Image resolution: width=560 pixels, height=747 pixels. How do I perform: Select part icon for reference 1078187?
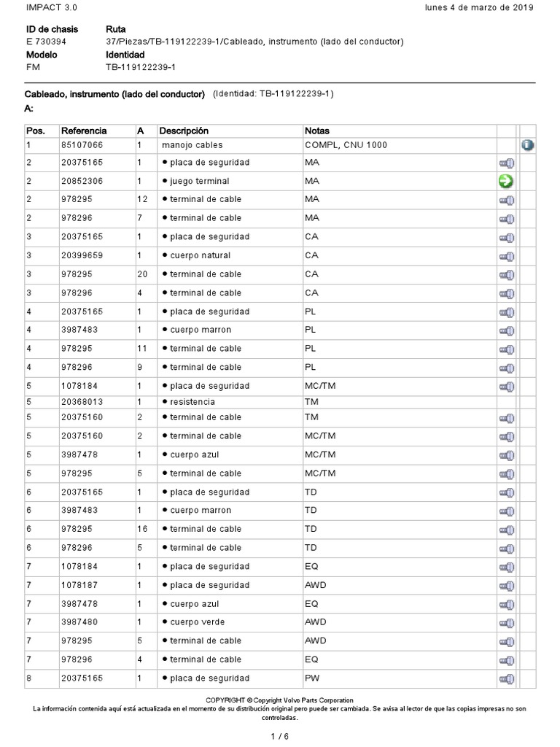(506, 586)
